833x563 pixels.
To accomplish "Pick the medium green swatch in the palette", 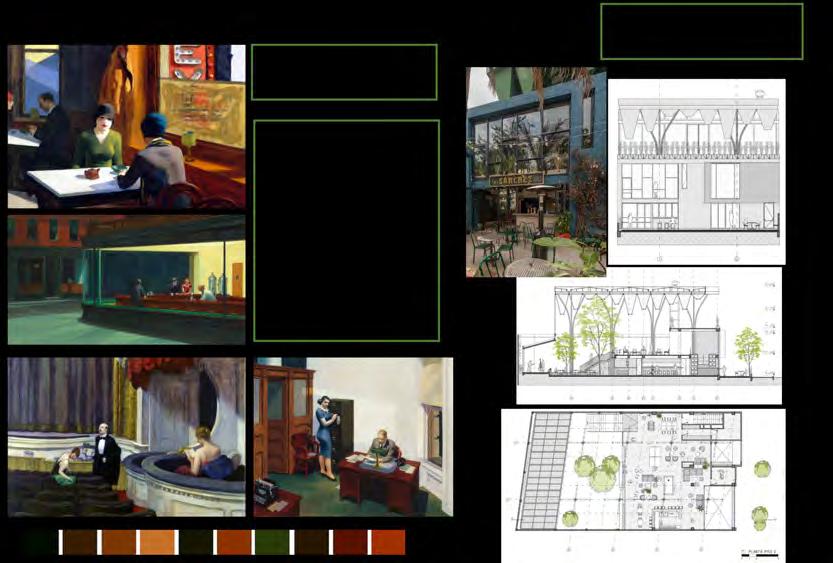I will click(x=272, y=542).
